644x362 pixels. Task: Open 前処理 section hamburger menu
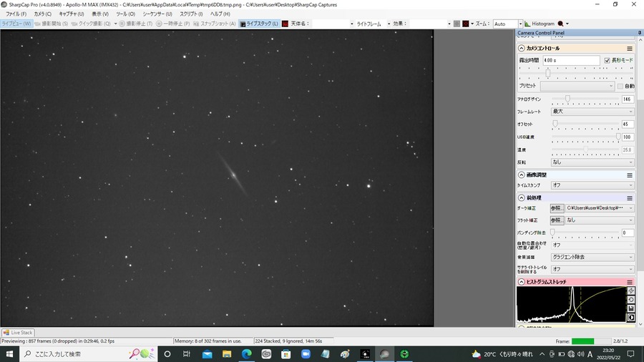[x=630, y=198]
